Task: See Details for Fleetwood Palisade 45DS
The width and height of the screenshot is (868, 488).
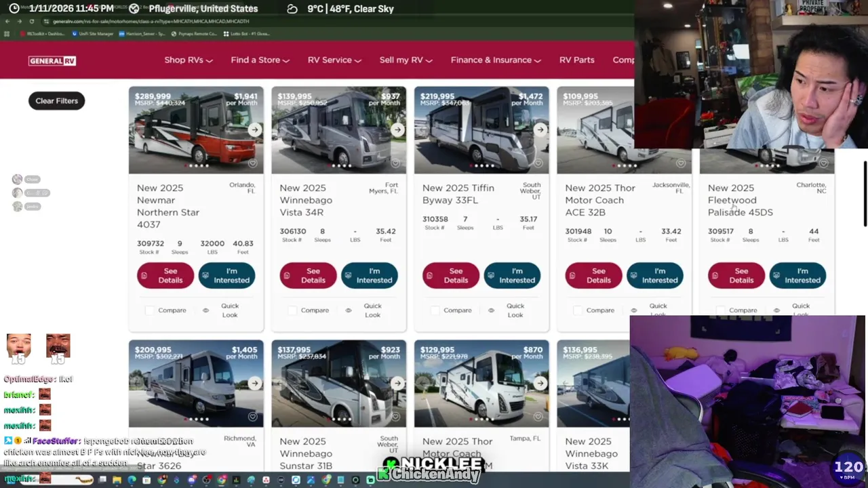Action: point(736,275)
